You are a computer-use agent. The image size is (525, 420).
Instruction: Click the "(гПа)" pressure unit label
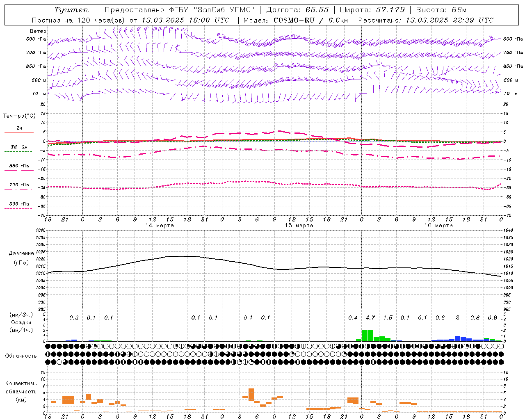[x=21, y=262]
